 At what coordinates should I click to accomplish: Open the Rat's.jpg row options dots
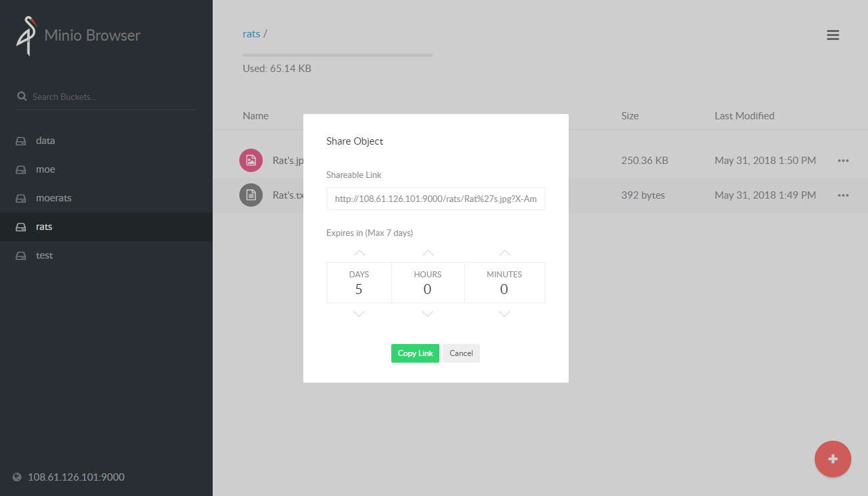[x=843, y=161]
